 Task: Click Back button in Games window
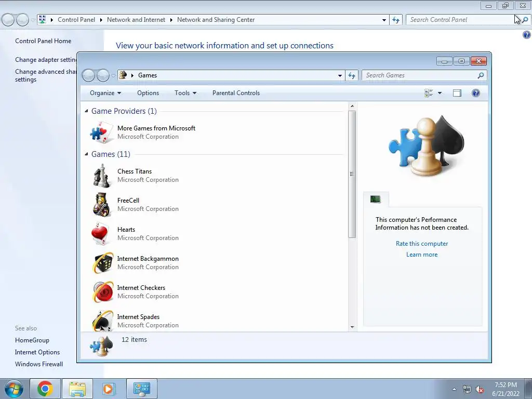tap(88, 75)
